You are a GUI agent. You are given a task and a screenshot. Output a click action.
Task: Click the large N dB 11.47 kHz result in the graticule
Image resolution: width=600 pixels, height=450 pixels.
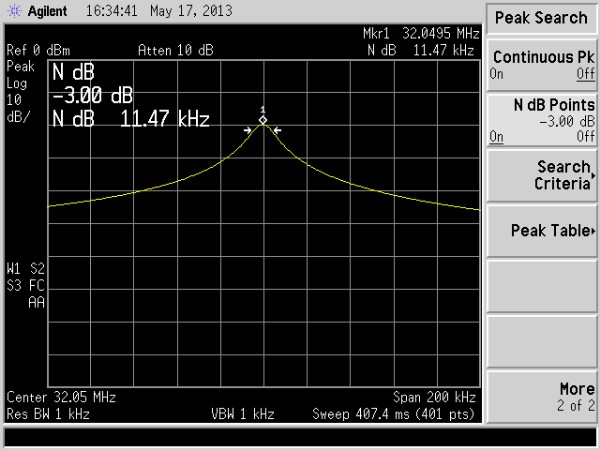click(x=131, y=119)
